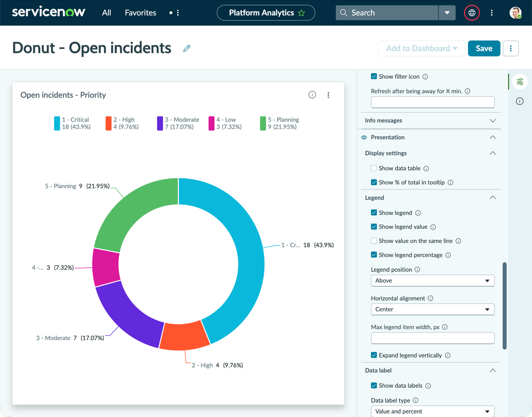
Task: Click info icon for Show legend percentage
Action: (x=448, y=255)
